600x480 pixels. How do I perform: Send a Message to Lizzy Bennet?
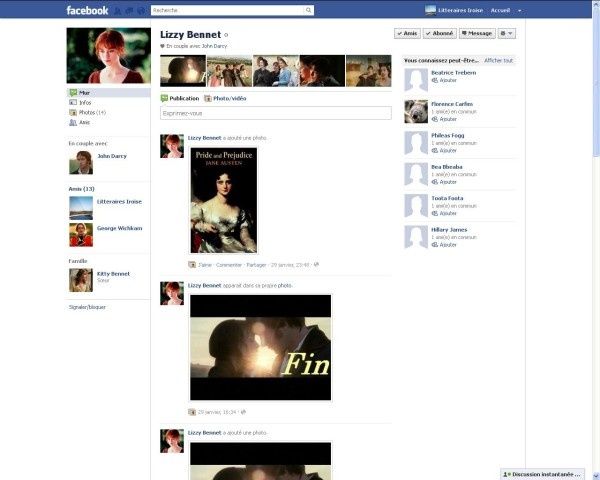(x=477, y=33)
